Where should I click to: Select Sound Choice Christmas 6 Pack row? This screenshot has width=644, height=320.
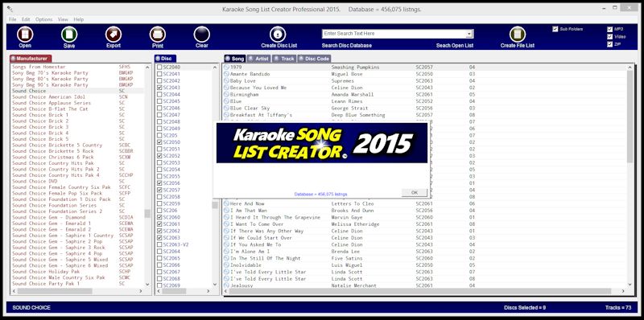tap(52, 157)
